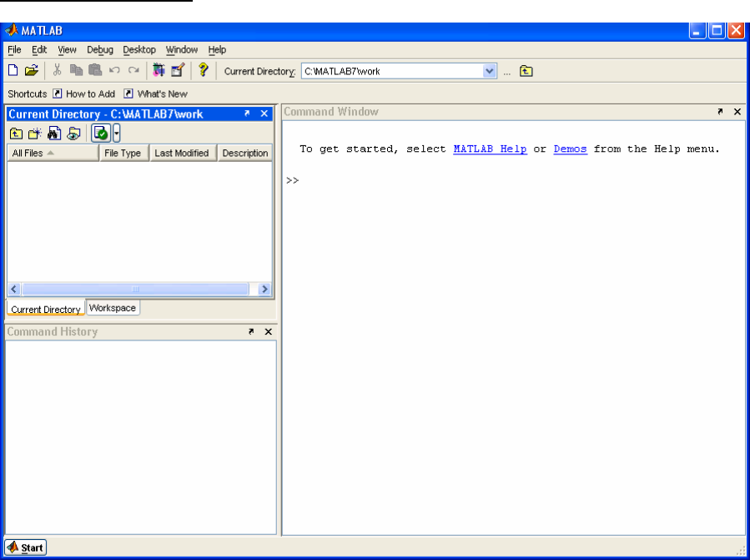
Task: Click the Last Modified column header
Action: point(184,154)
